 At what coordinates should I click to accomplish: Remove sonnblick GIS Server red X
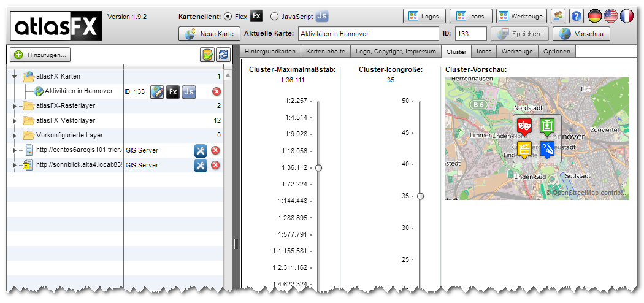click(215, 166)
